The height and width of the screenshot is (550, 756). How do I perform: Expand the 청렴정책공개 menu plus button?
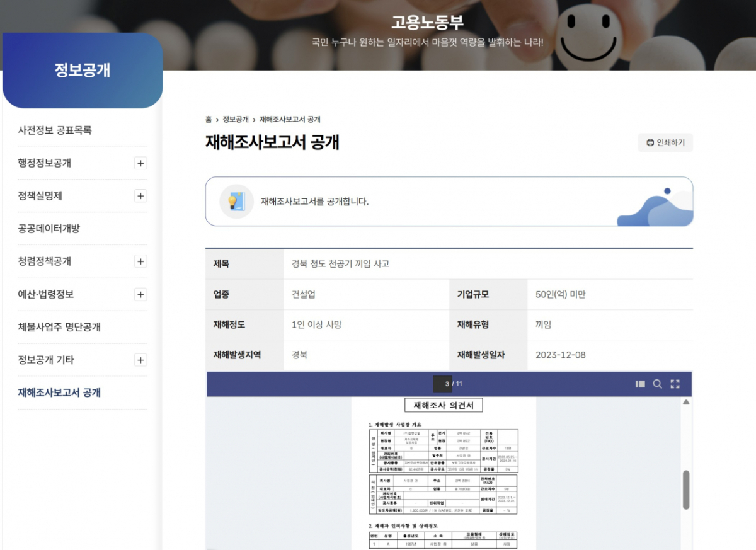tap(140, 261)
